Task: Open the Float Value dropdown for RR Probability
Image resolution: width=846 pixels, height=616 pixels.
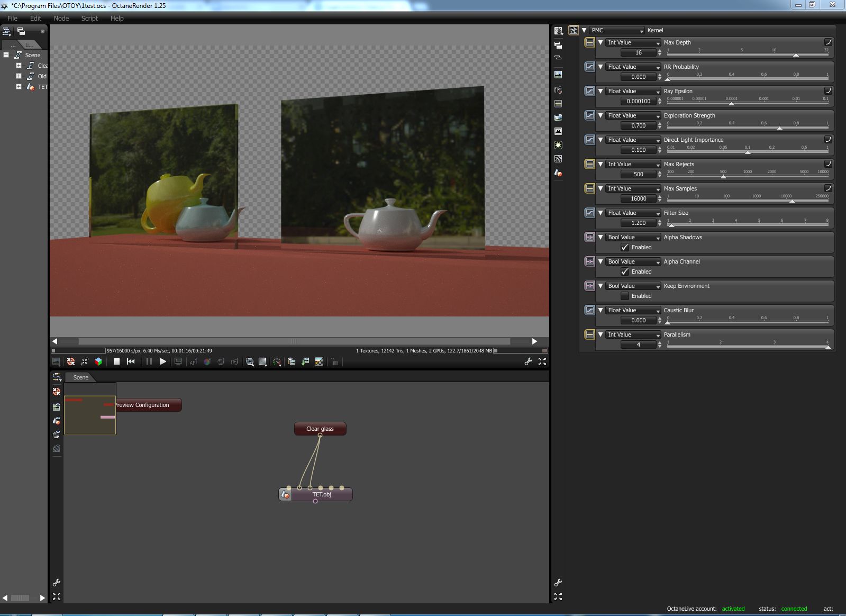Action: [x=633, y=67]
